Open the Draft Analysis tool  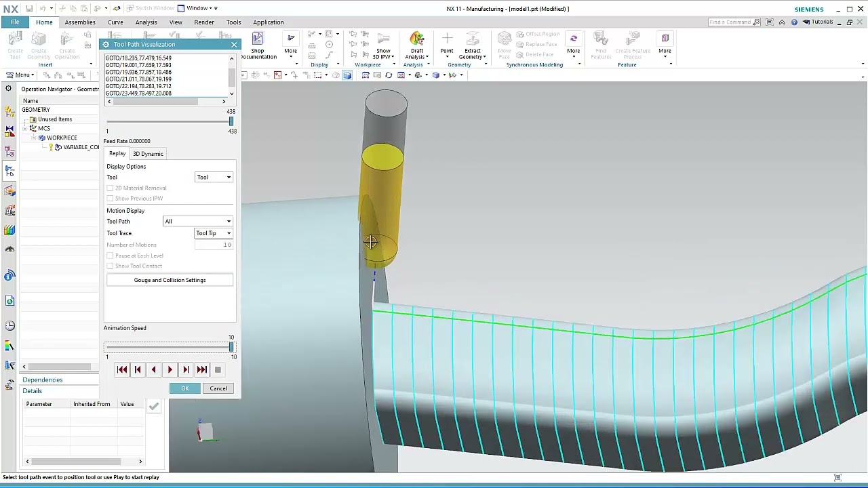tap(417, 39)
